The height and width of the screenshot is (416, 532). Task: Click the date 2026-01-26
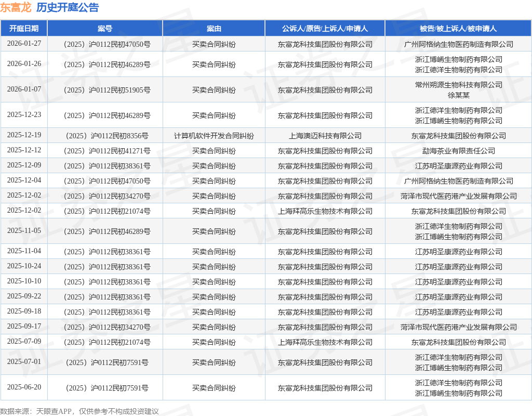click(24, 64)
